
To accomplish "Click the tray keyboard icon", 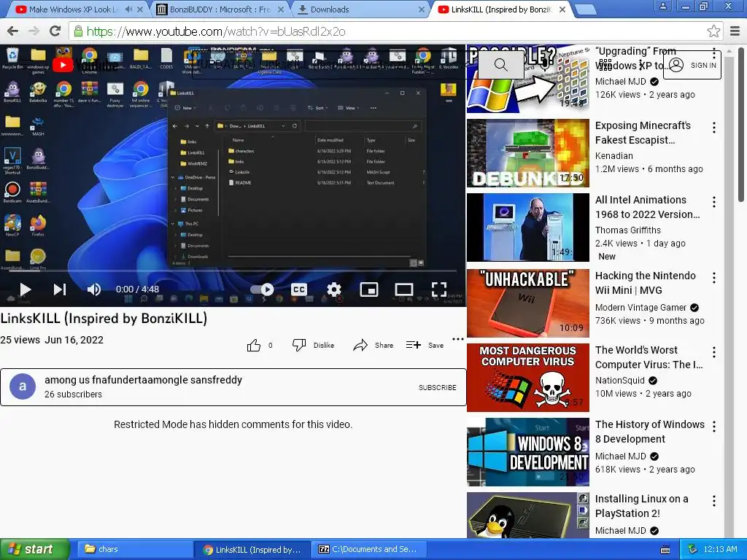I will (665, 550).
